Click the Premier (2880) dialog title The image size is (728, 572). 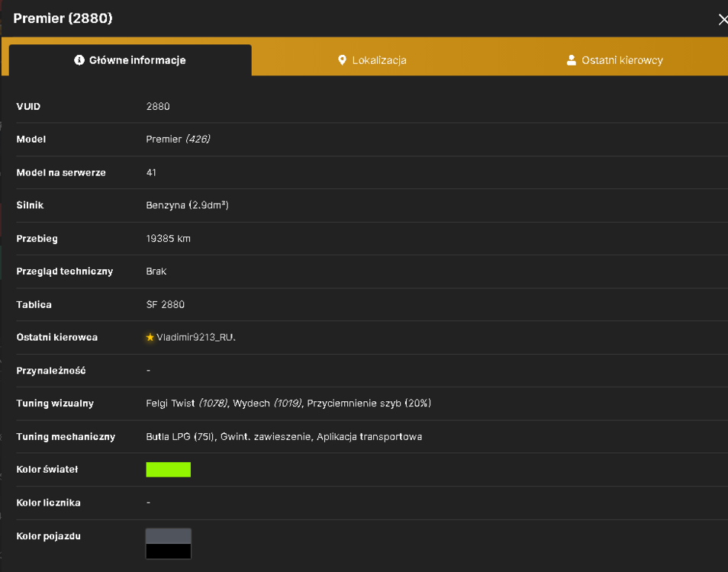point(63,18)
